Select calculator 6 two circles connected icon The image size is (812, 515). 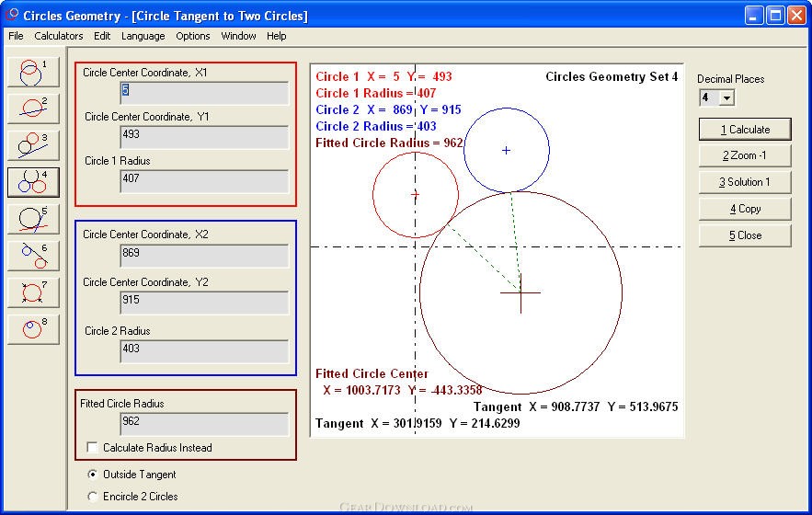(x=33, y=256)
